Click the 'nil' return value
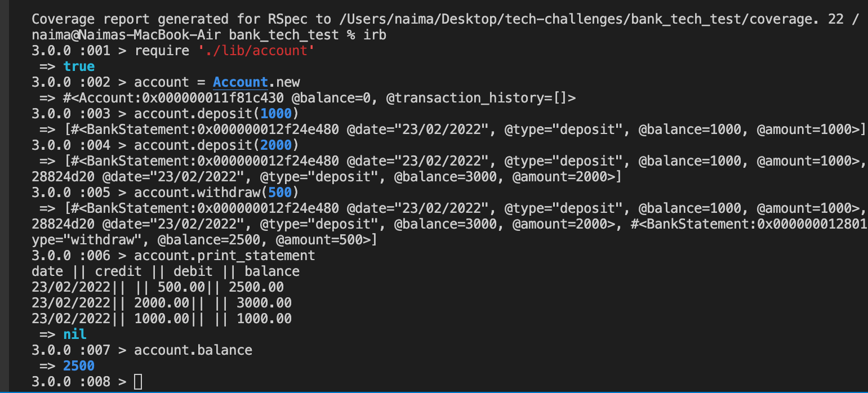This screenshot has height=393, width=868. click(75, 334)
